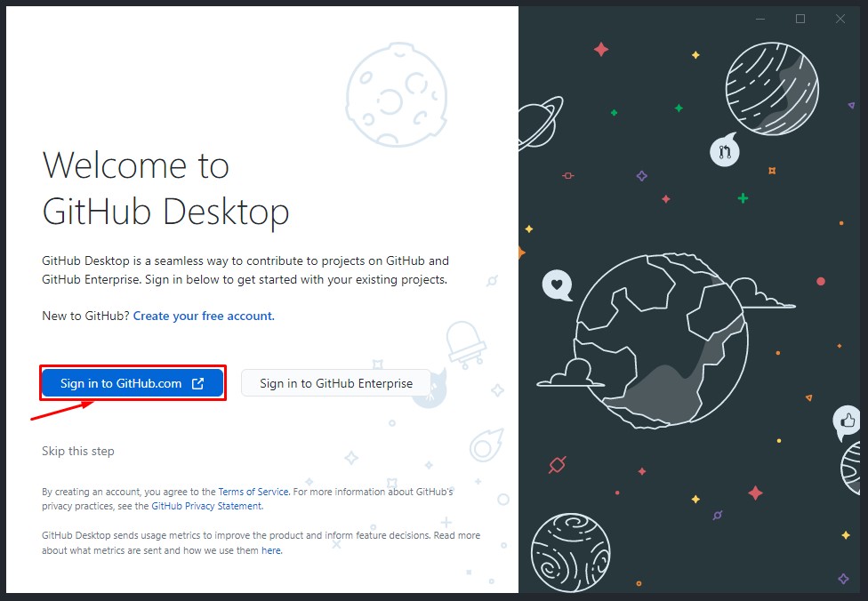This screenshot has width=868, height=601.
Task: Click Sign in to GitHub.com button
Action: (x=133, y=383)
